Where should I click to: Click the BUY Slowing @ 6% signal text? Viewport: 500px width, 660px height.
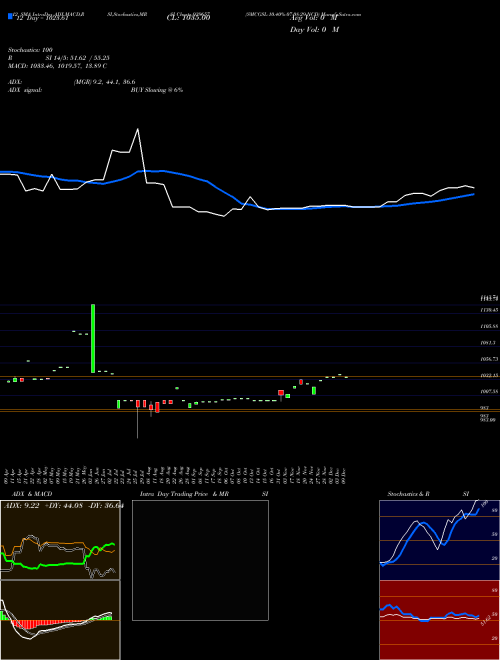pos(157,90)
